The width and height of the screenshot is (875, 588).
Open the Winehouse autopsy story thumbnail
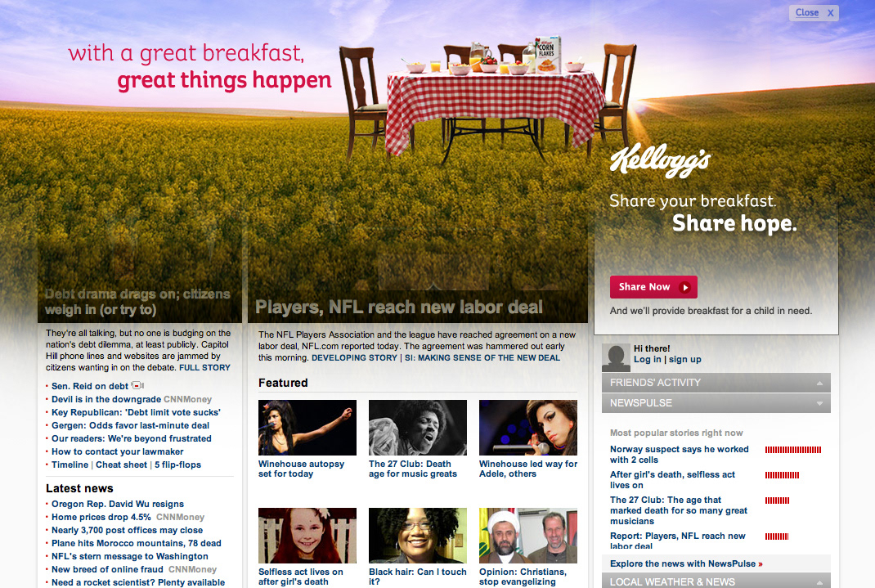coord(307,428)
